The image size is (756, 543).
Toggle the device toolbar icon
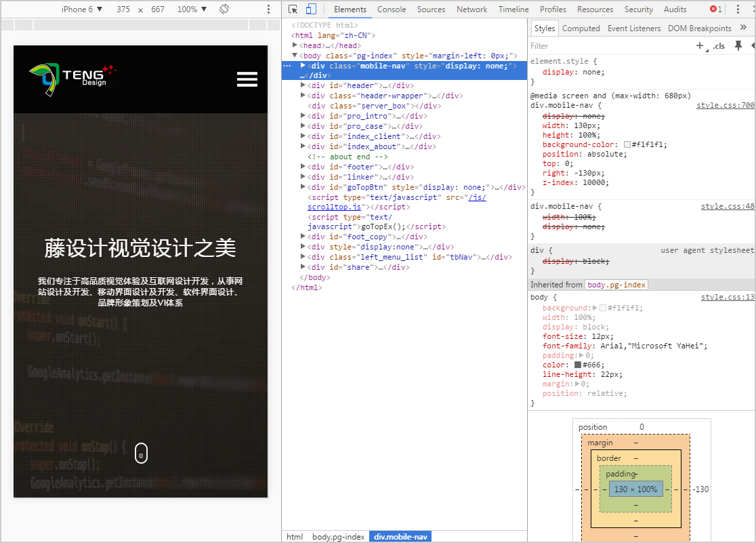pyautogui.click(x=311, y=9)
